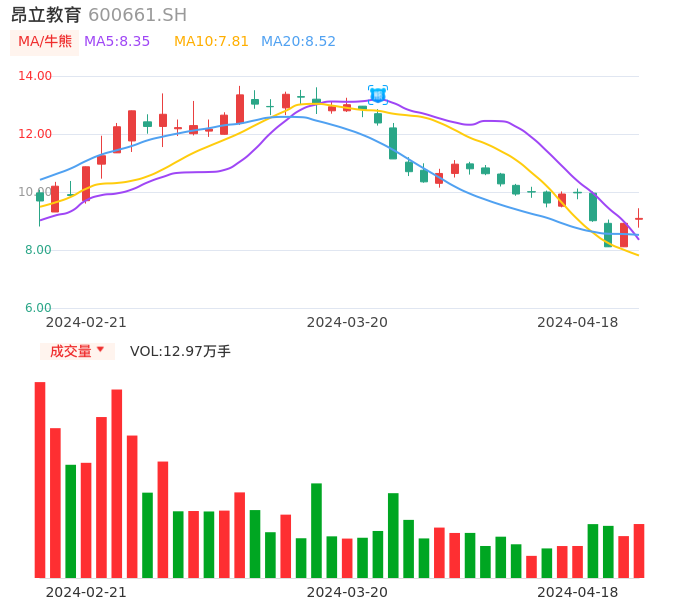Image resolution: width=686 pixels, height=606 pixels.
Task: Click the first candlestick at the chart's left edge
Action: (x=40, y=198)
